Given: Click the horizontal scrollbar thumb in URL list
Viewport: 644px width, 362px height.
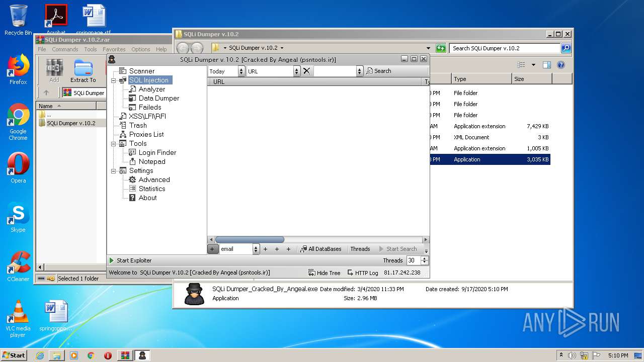Looking at the screenshot, I should click(250, 240).
